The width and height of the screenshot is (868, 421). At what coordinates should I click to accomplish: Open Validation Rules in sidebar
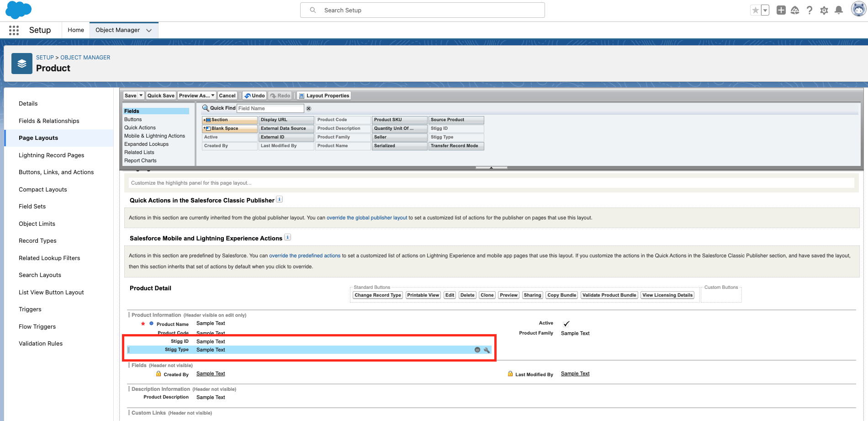click(x=41, y=344)
